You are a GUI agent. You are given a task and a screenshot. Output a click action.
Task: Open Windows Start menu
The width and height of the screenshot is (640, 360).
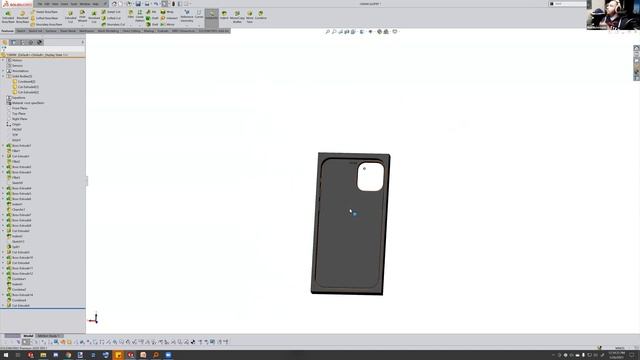pos(6,355)
